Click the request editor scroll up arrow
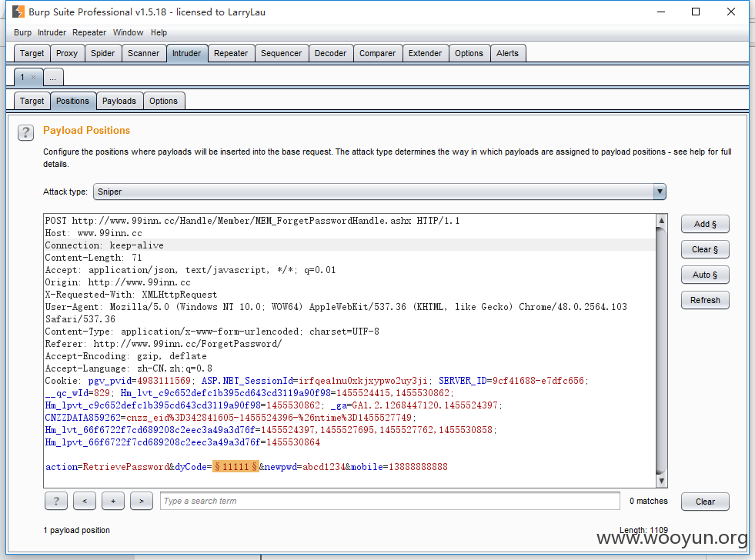This screenshot has height=560, width=755. click(662, 220)
